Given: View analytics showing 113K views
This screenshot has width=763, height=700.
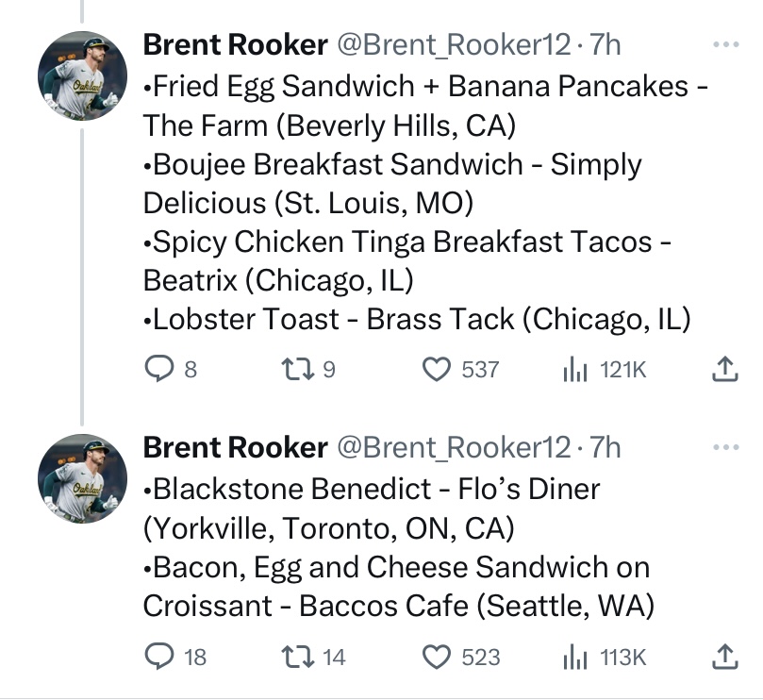Looking at the screenshot, I should tap(605, 657).
